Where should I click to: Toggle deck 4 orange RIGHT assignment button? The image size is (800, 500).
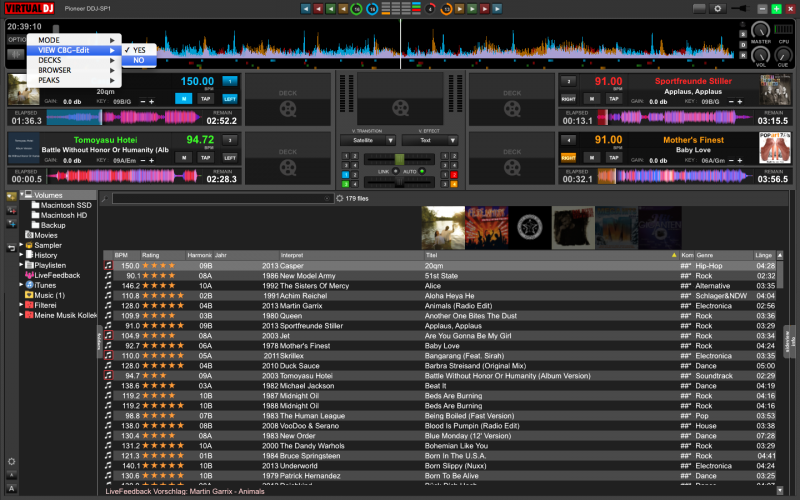pyautogui.click(x=568, y=158)
